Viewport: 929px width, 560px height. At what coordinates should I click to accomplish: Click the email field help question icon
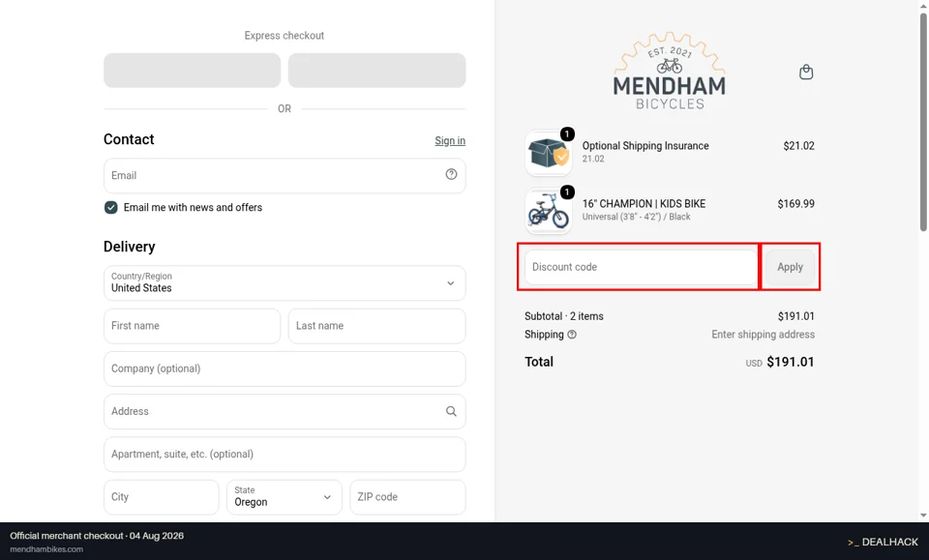451,174
